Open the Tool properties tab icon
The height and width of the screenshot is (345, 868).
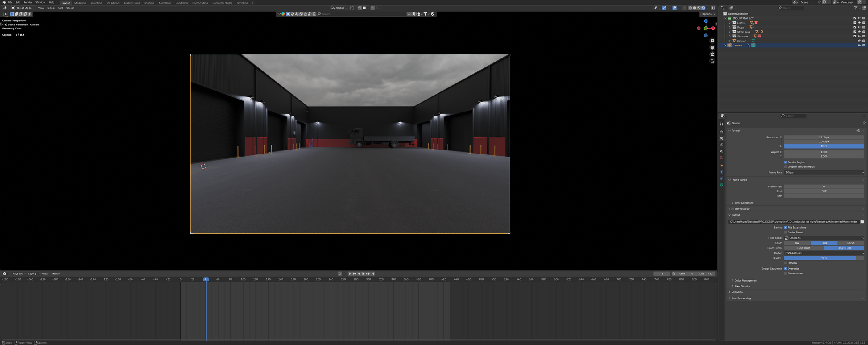pyautogui.click(x=722, y=124)
